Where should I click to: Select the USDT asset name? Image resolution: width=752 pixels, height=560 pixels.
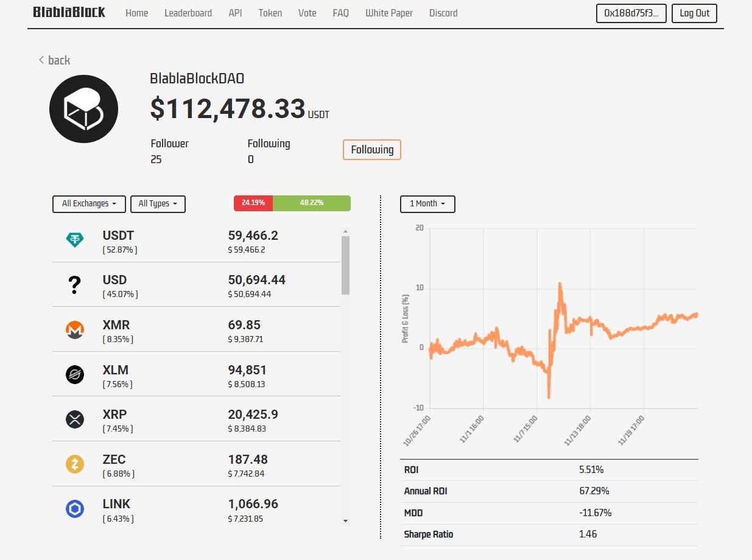pyautogui.click(x=119, y=236)
